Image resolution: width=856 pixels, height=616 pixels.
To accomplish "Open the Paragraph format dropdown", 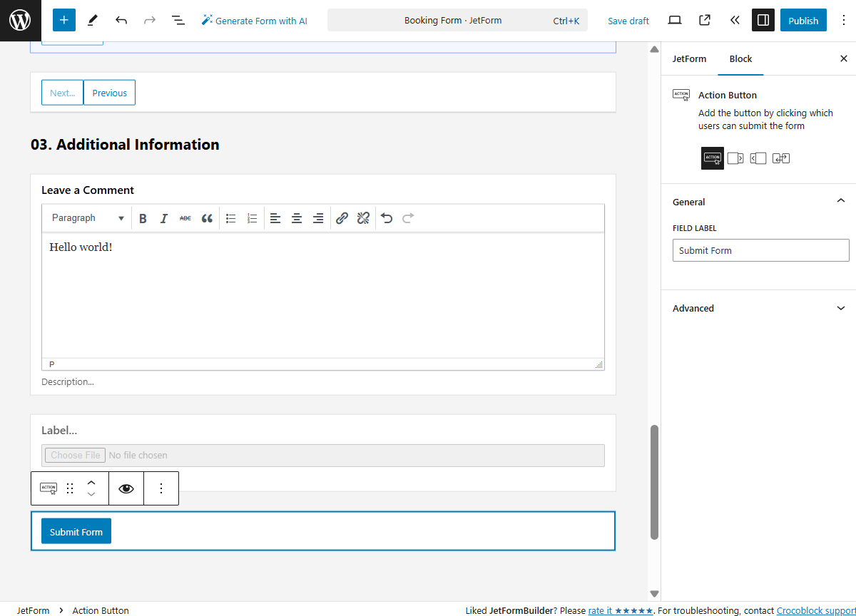I will click(x=87, y=218).
